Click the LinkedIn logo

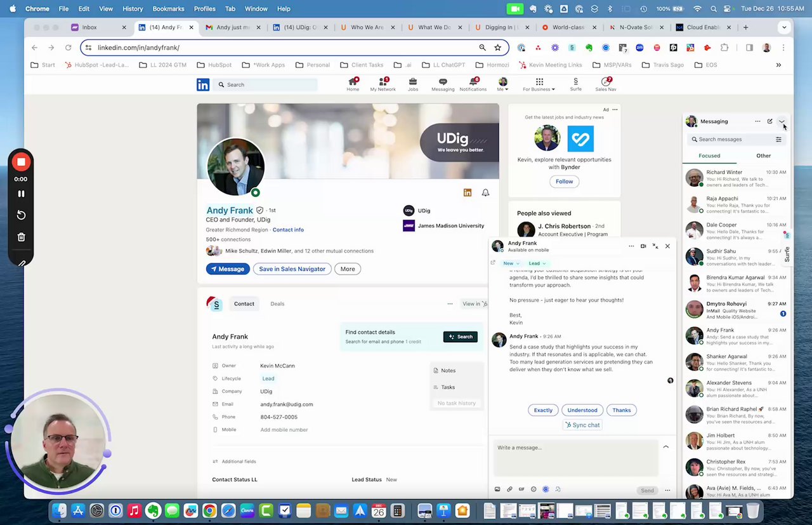(203, 84)
